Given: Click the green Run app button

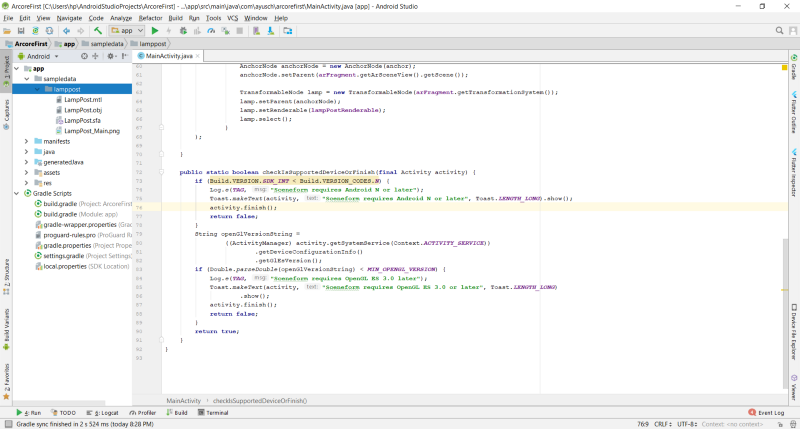Looking at the screenshot, I should [x=155, y=31].
